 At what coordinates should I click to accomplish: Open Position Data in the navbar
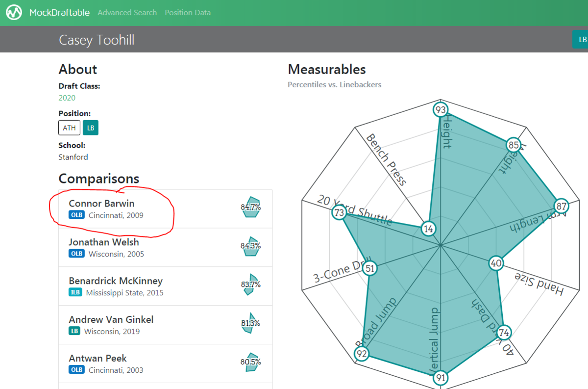tap(188, 13)
